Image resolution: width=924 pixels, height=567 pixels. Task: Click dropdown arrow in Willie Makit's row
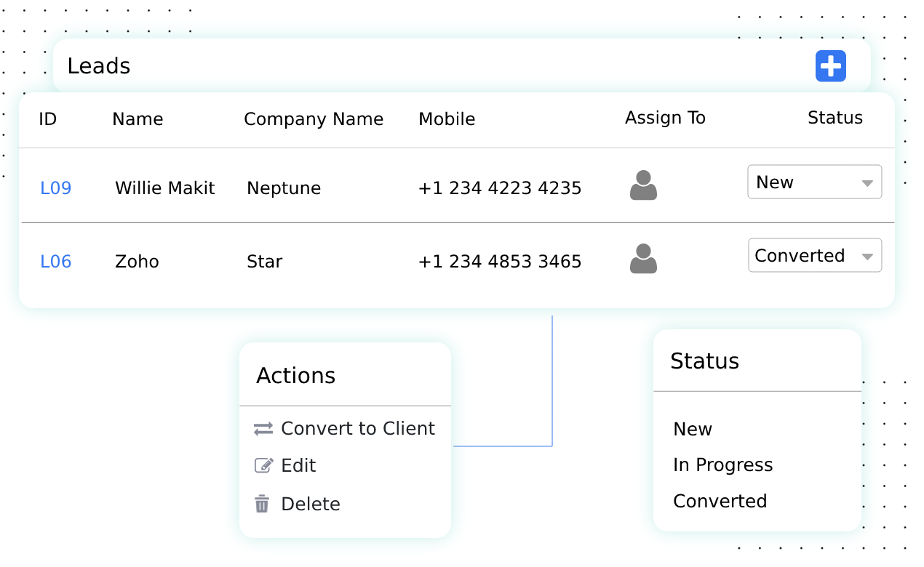click(867, 183)
